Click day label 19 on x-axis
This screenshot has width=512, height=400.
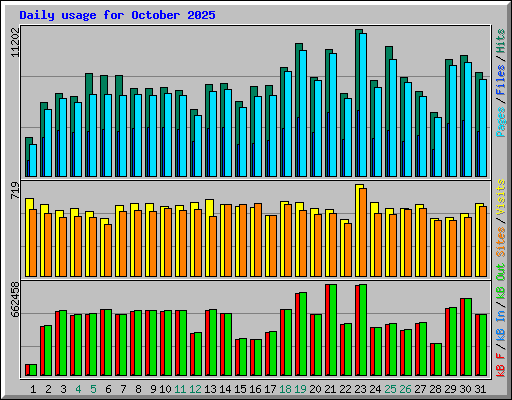pyautogui.click(x=300, y=389)
